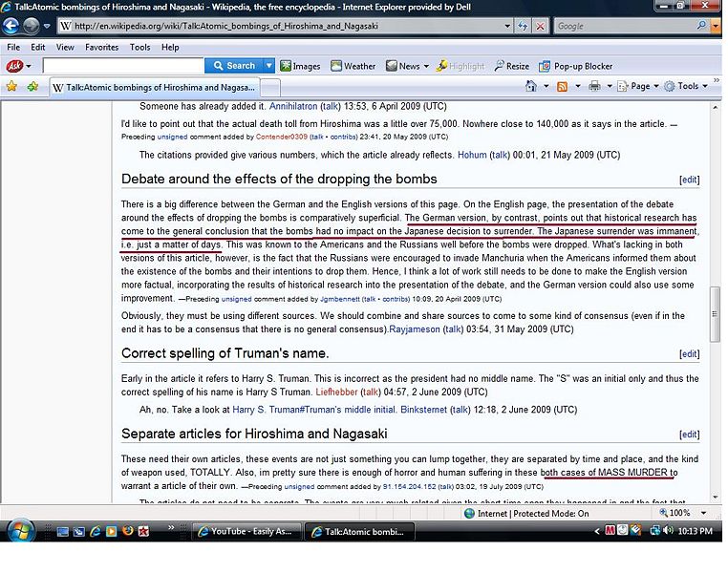Open the Tools command bar menu

[x=686, y=86]
